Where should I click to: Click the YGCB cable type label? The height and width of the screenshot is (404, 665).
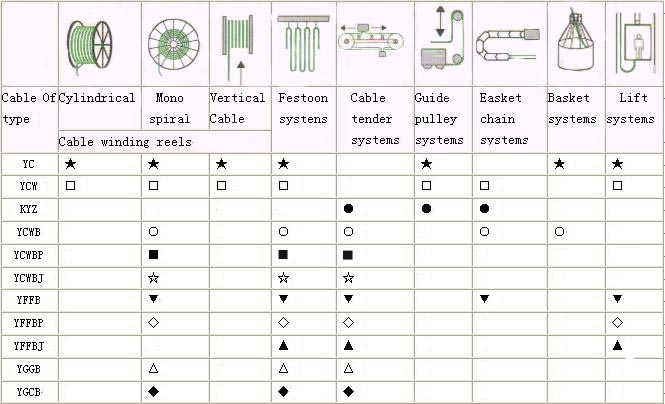29,392
